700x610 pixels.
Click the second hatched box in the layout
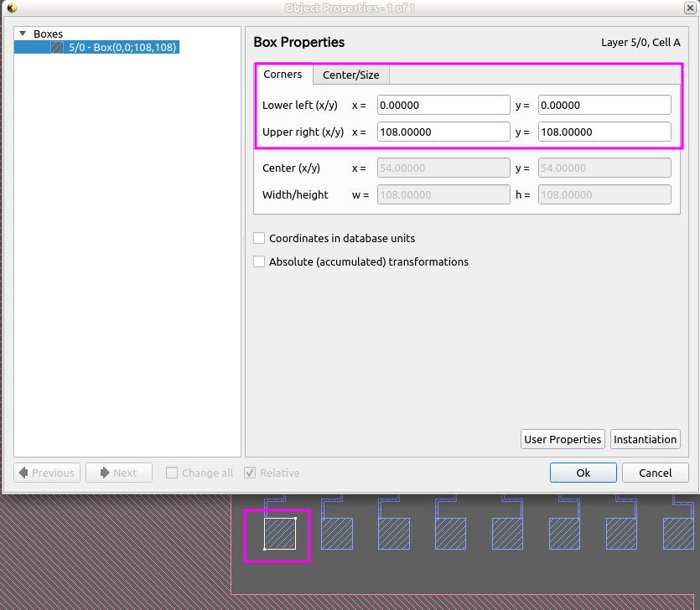337,534
